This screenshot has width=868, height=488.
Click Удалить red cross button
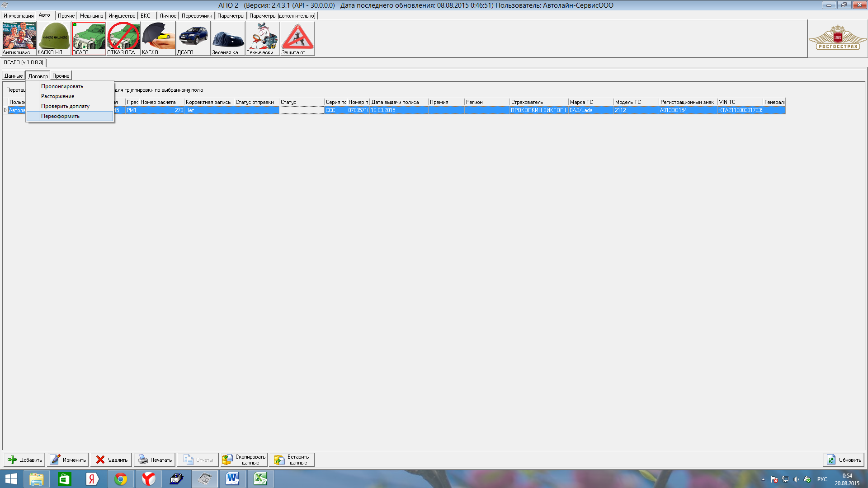(x=112, y=460)
